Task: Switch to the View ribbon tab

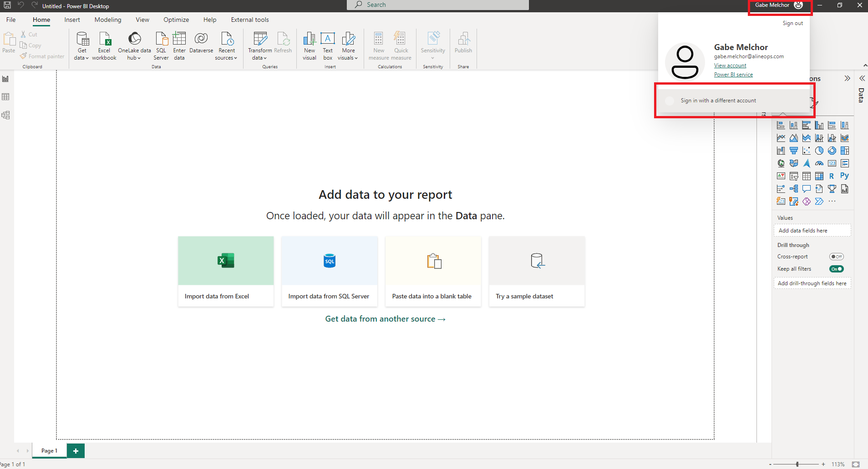Action: [142, 20]
